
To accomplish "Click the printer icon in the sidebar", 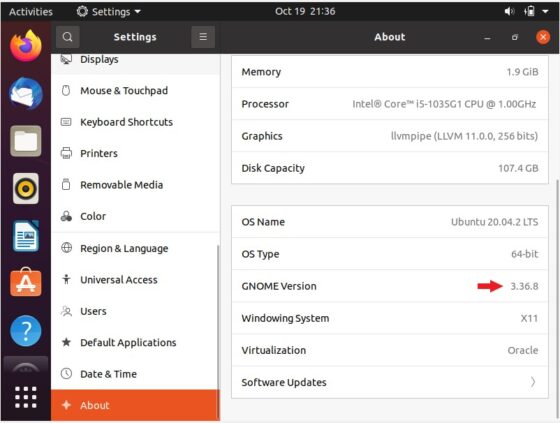I will point(66,153).
